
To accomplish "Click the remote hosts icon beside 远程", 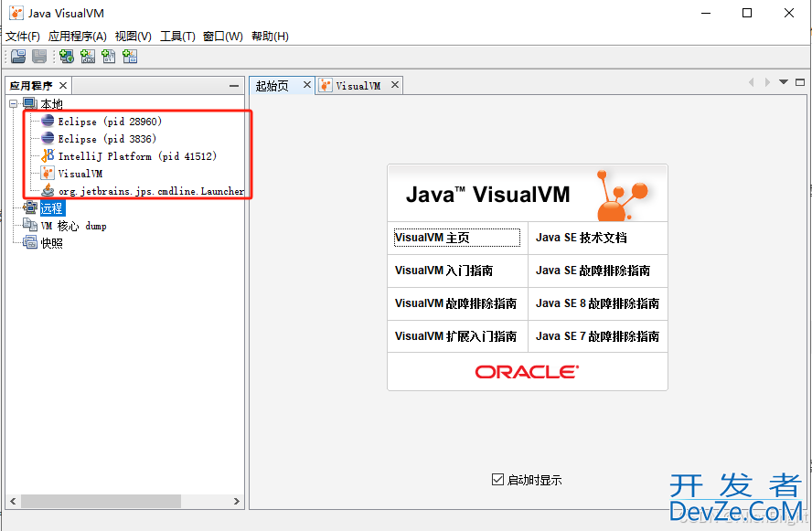I will 30,207.
